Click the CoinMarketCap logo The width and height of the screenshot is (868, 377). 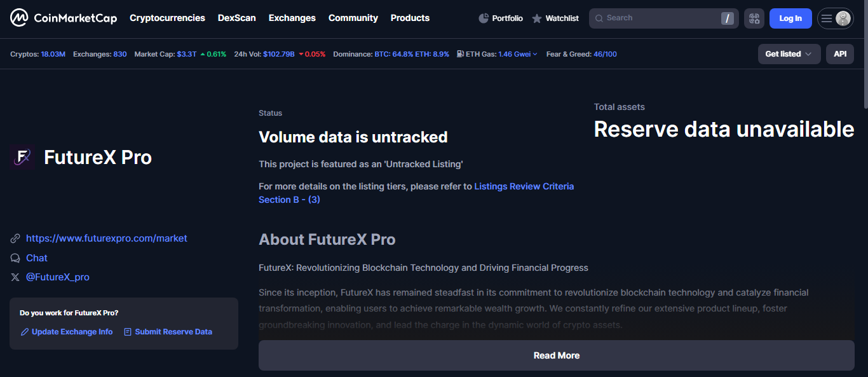(64, 18)
